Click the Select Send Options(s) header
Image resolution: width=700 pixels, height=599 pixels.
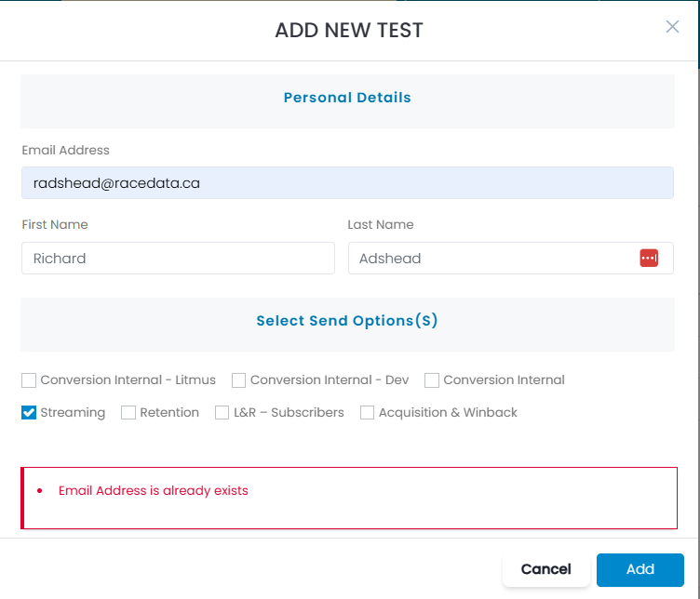(347, 321)
